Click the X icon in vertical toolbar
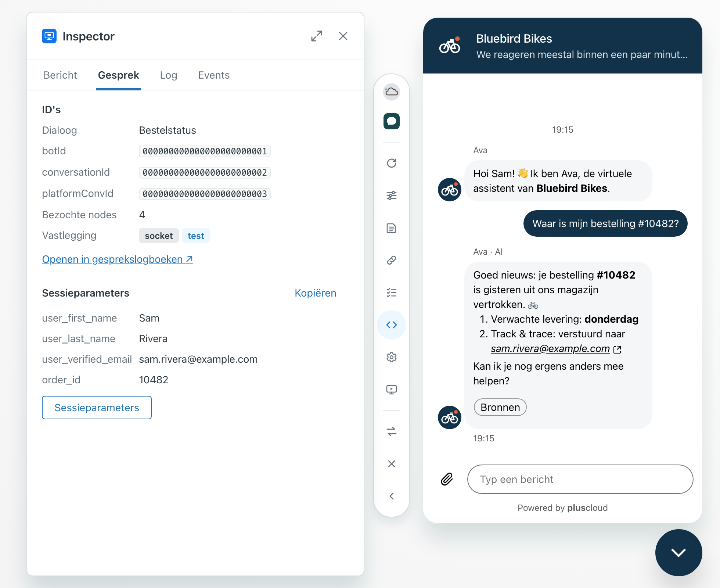720x588 pixels. click(x=392, y=464)
